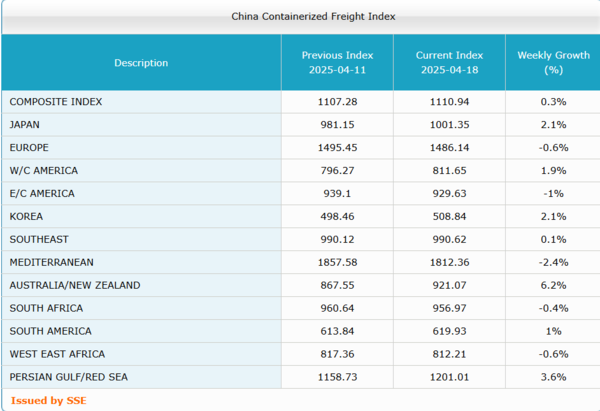Click the Current Index 2025-04-18 header
This screenshot has height=411, width=600.
pos(449,63)
